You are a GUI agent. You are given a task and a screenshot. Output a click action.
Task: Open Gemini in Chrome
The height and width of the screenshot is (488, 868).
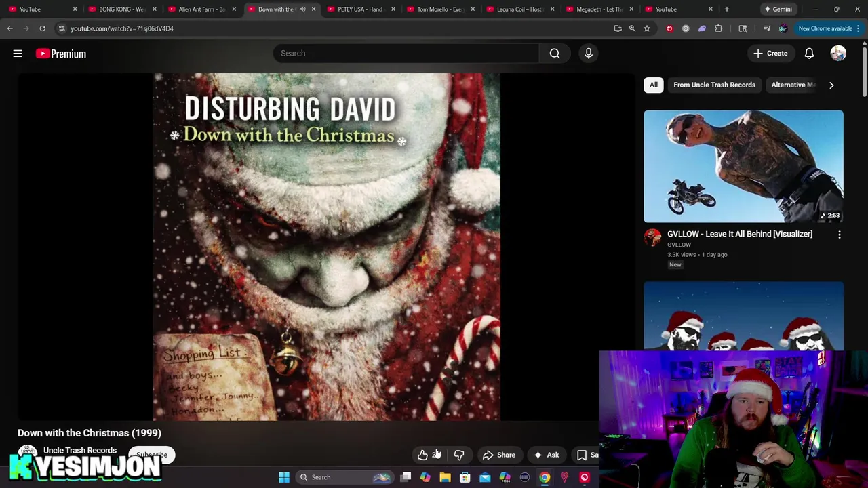coord(778,9)
